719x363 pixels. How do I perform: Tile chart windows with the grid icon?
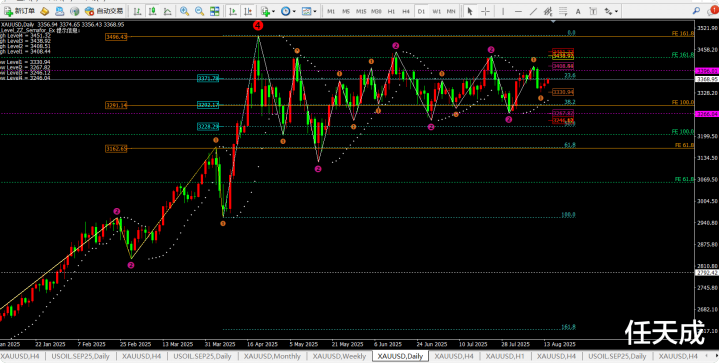point(214,11)
